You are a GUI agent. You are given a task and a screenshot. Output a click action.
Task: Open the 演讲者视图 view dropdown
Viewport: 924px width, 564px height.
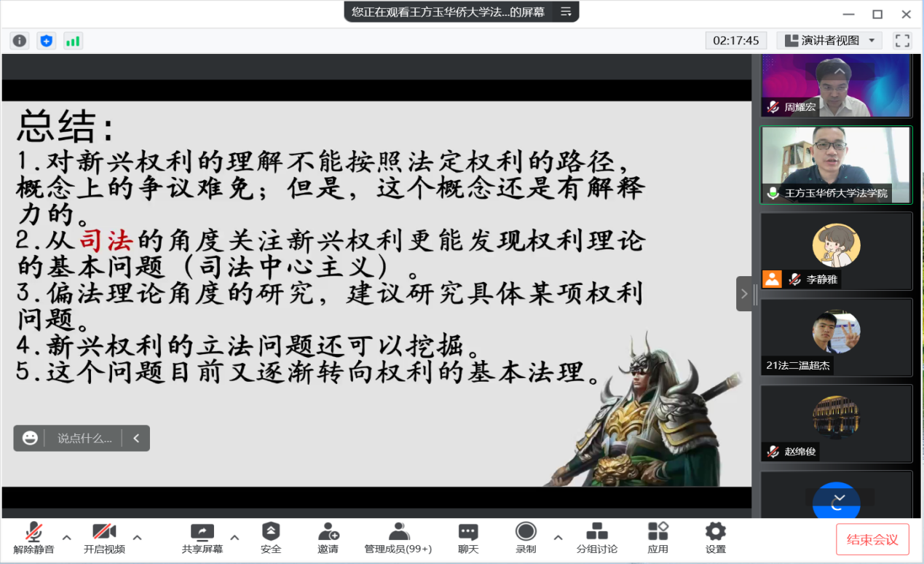[829, 41]
